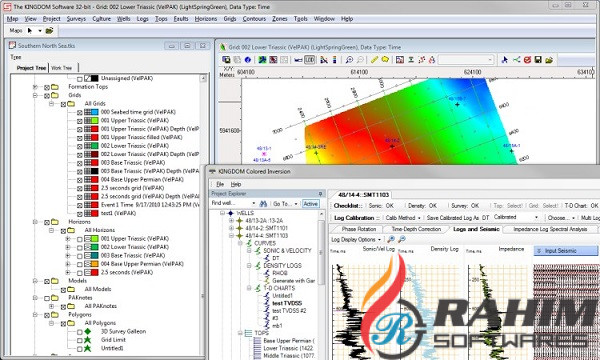Click the first window-stack icon in map toolbar
The width and height of the screenshot is (600, 360).
click(x=226, y=60)
